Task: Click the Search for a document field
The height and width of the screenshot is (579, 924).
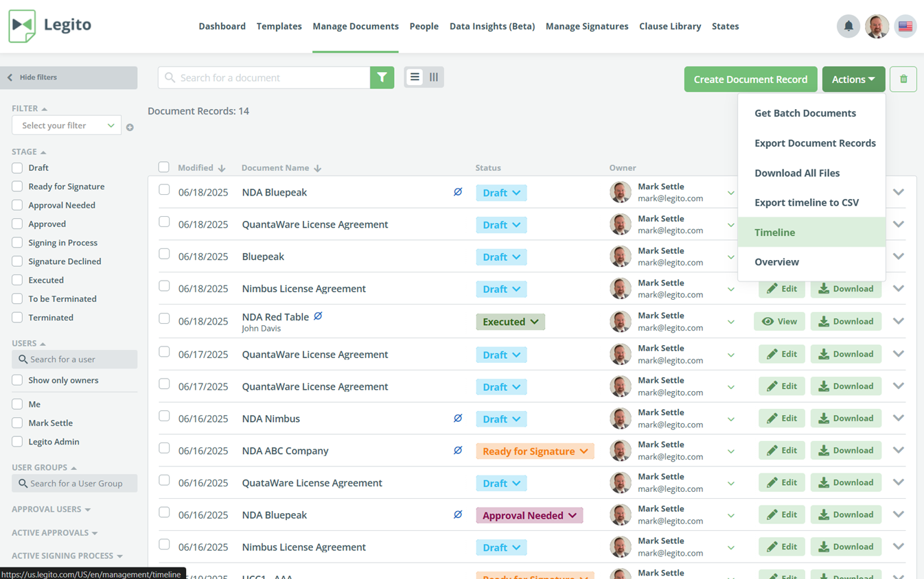Action: coord(264,78)
